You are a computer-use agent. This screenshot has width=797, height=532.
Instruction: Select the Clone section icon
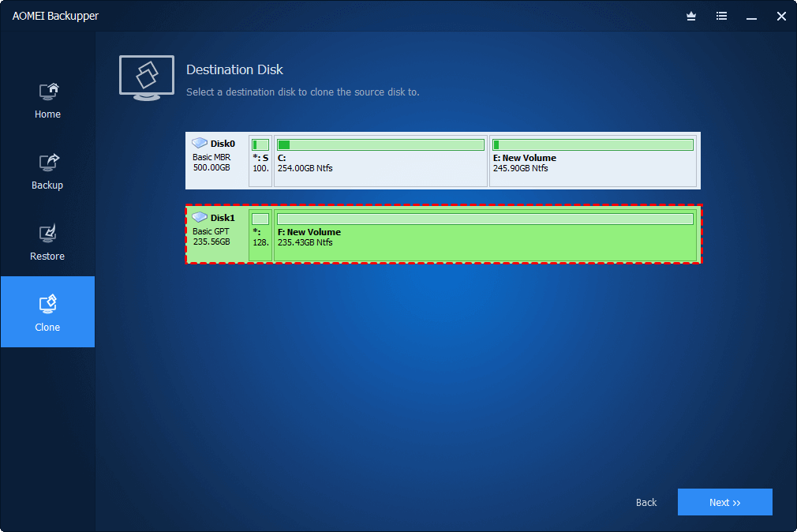pos(48,304)
